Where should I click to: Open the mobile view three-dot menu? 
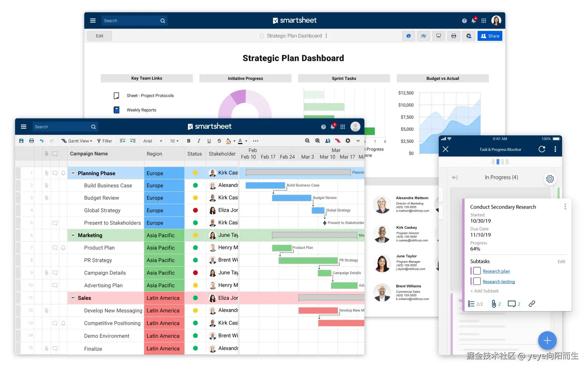(x=555, y=149)
